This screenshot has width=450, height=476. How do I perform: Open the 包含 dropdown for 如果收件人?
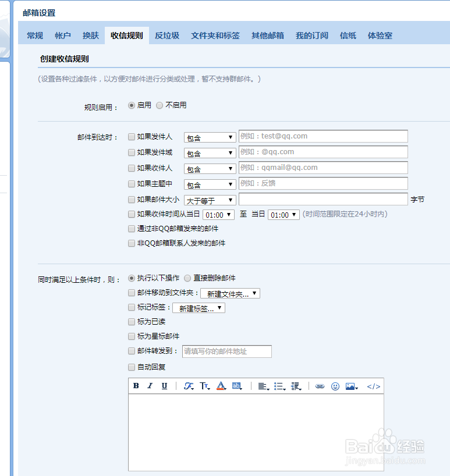pyautogui.click(x=210, y=169)
